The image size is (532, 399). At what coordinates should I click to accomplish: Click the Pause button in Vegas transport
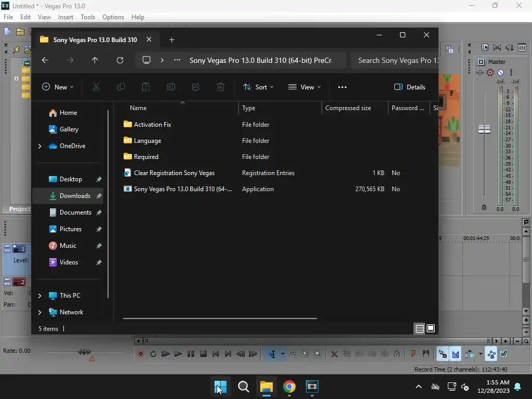(191, 354)
